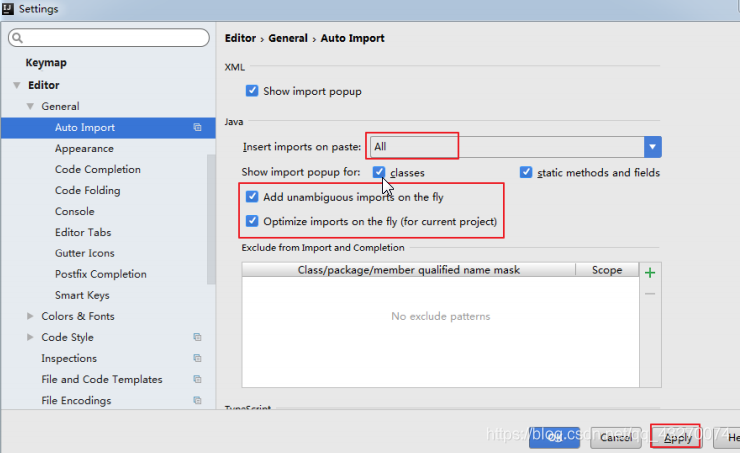Disable Add unambiguous imports on the fly
Image resolution: width=740 pixels, height=453 pixels.
(x=252, y=197)
